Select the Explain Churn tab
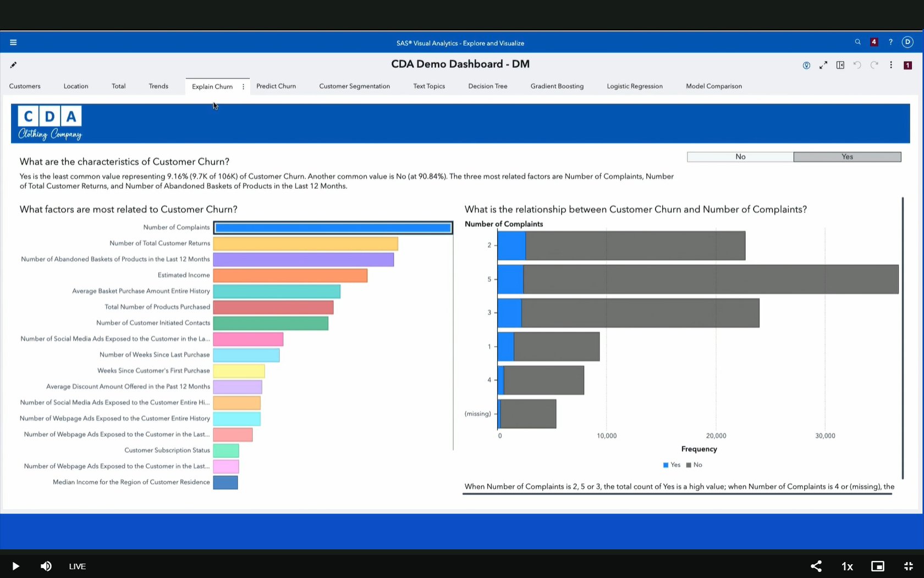Viewport: 924px width, 578px height. click(212, 86)
